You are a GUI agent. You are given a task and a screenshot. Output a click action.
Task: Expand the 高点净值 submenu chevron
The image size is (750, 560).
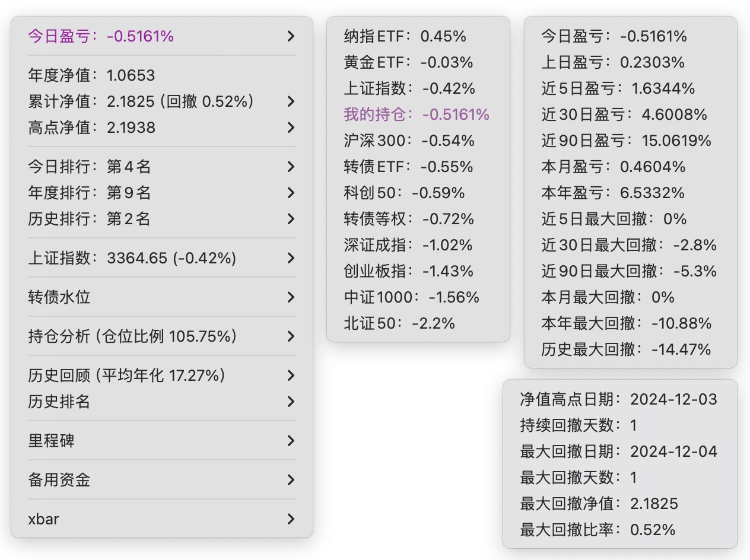[291, 128]
